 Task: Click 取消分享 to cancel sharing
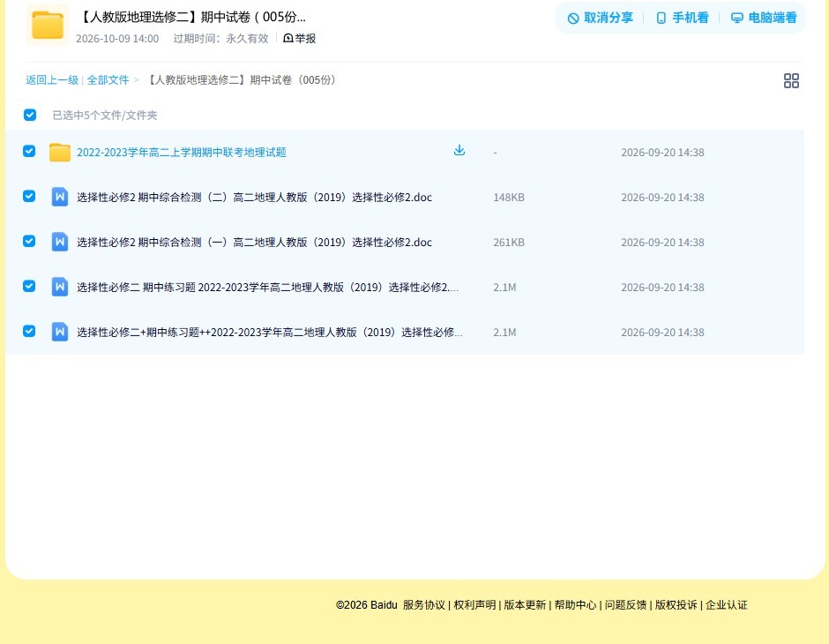click(x=600, y=18)
